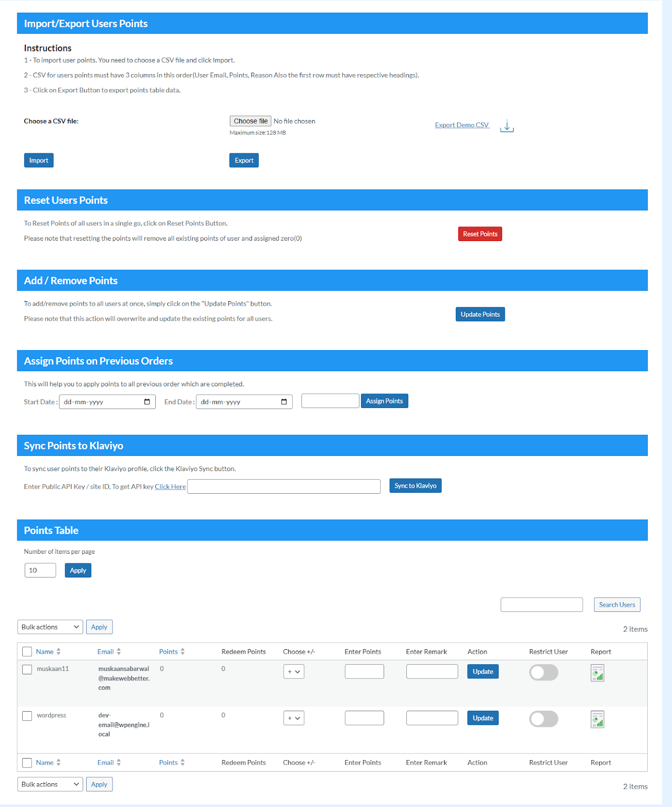Click the Choose file button
The image size is (672, 807).
(x=251, y=121)
